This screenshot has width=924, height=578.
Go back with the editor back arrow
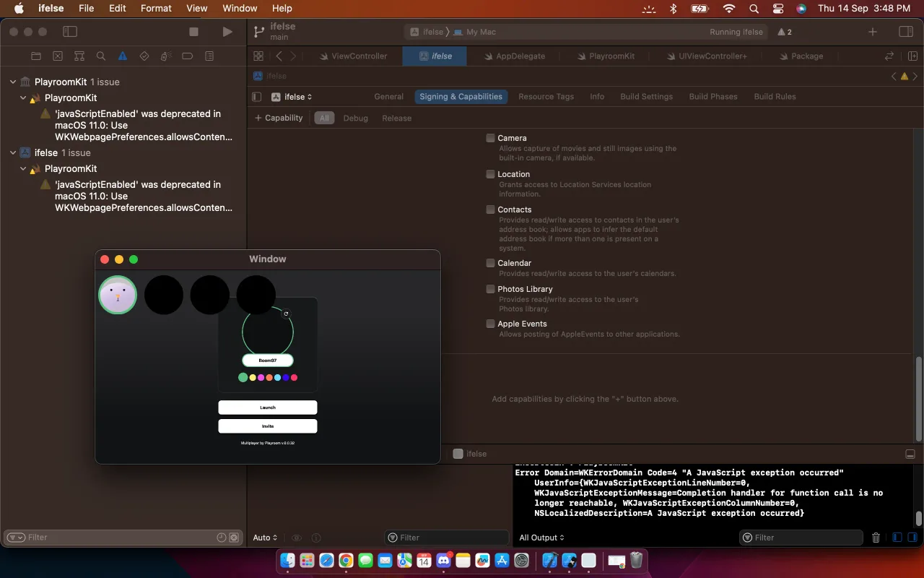pos(279,56)
